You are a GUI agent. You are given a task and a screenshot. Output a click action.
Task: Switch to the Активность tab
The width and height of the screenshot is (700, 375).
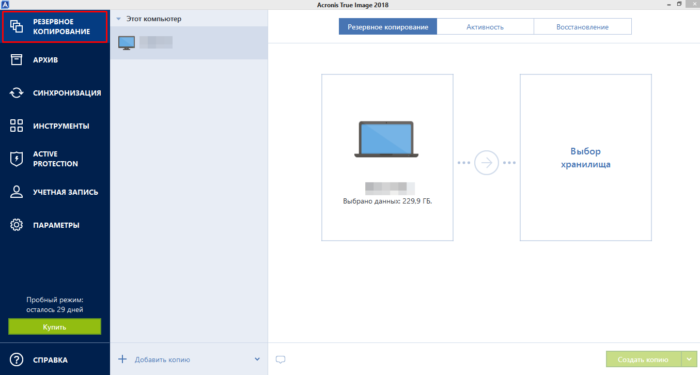click(x=485, y=27)
